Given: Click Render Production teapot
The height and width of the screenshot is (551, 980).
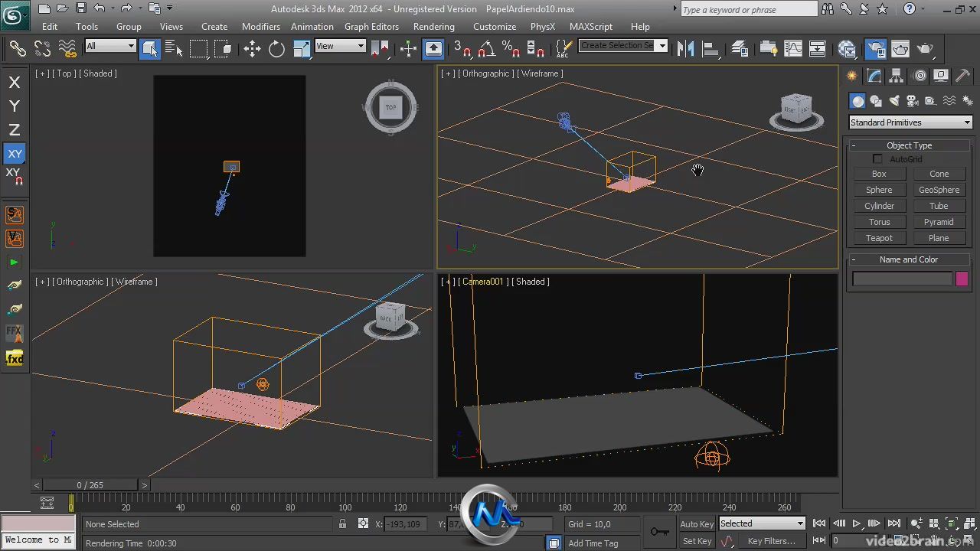Looking at the screenshot, I should click(926, 49).
